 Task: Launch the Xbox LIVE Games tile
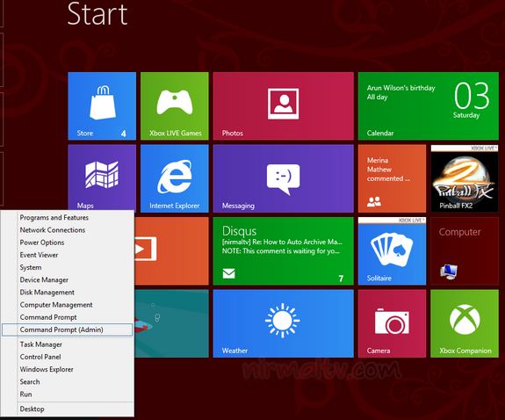point(175,106)
